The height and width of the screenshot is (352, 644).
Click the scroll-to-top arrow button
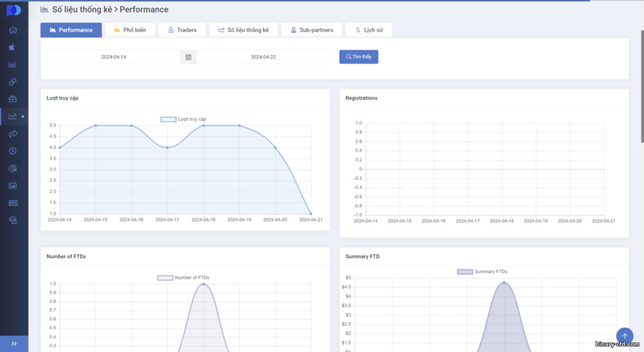click(625, 336)
